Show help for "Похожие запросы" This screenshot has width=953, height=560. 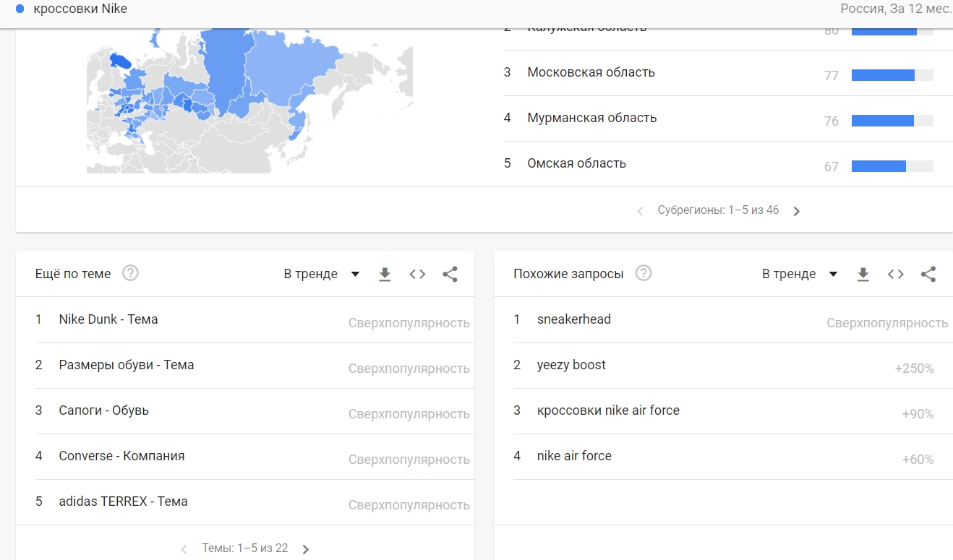tap(643, 273)
